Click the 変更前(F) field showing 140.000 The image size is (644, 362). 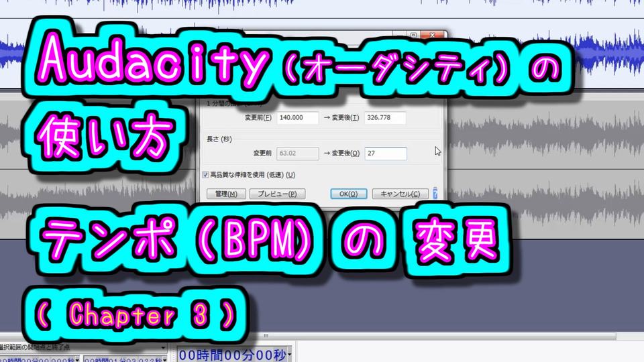(297, 118)
